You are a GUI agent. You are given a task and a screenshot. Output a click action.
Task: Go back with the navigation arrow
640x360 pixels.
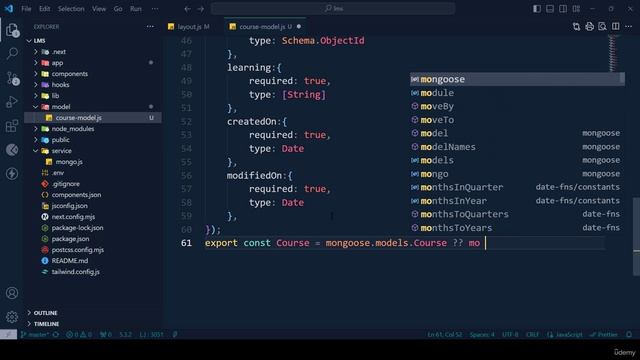coord(187,9)
